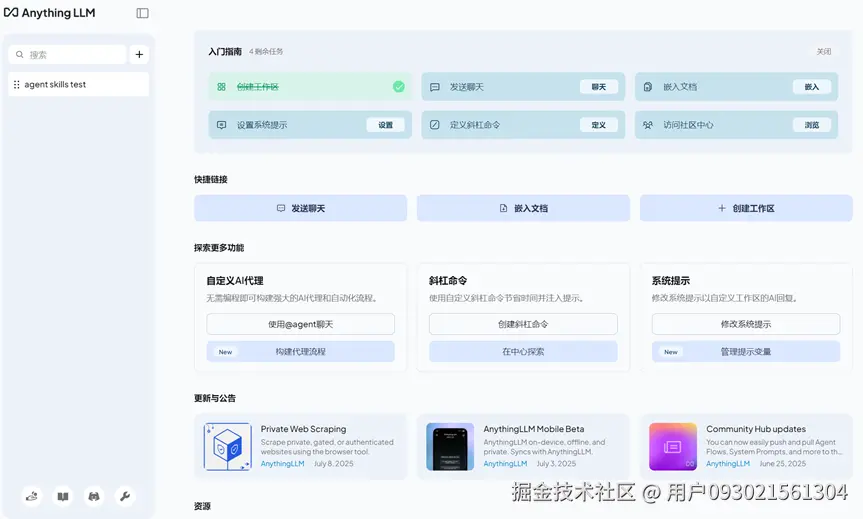Toggle the sidebar collapse icon

tap(143, 13)
